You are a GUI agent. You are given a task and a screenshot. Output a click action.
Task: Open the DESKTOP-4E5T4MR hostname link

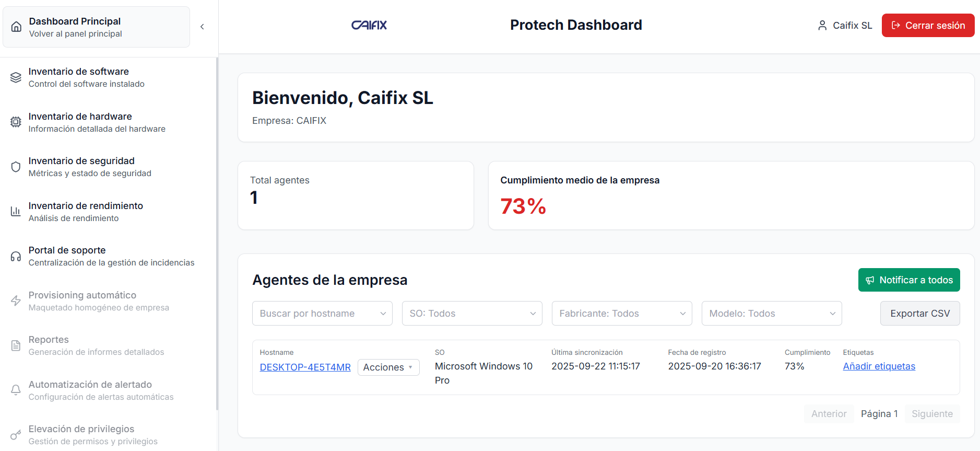305,367
